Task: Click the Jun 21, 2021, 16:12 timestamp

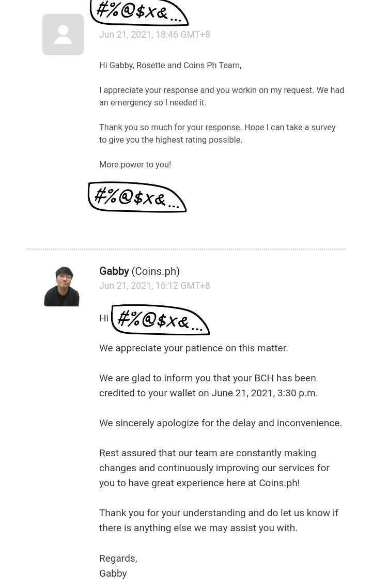Action: [154, 286]
